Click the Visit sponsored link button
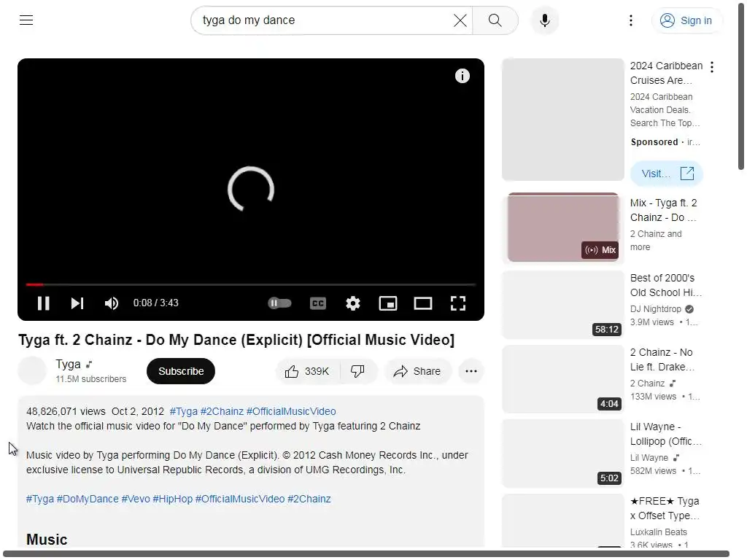The image size is (747, 560). point(667,174)
